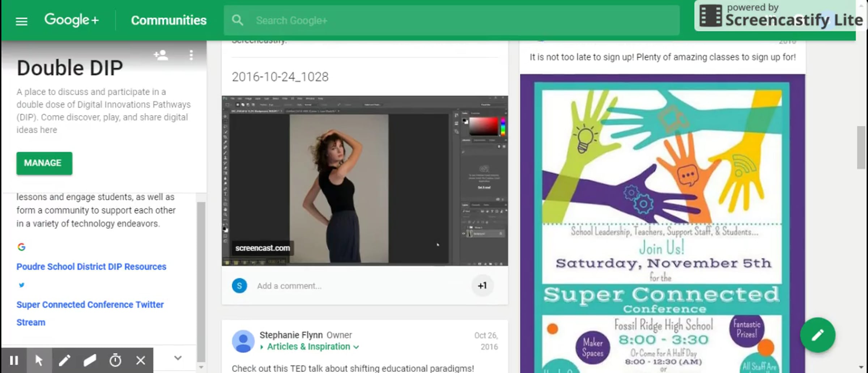This screenshot has width=868, height=373.
Task: Expand the sidebar chevron below the links
Action: (x=178, y=358)
